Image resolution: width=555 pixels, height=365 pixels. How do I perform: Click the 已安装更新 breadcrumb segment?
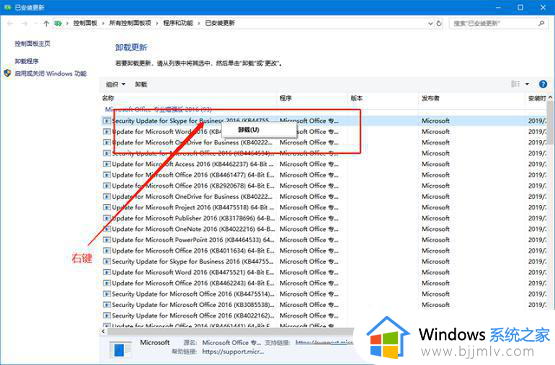point(220,23)
